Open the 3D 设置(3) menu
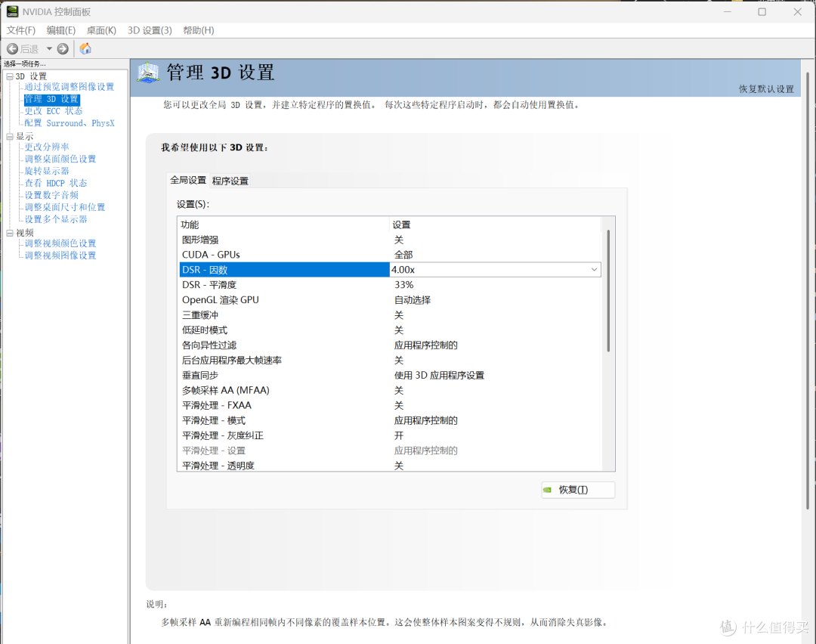Screen dimensions: 816x644 click(150, 30)
